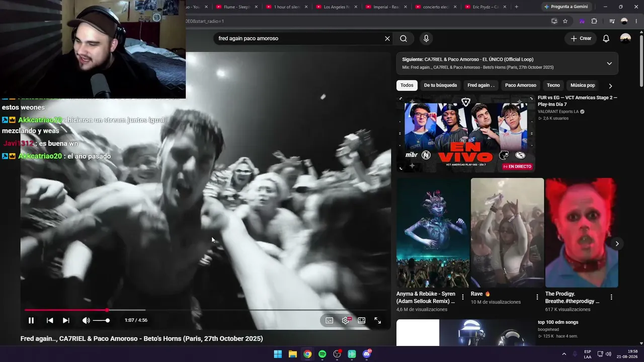Click the "Pregunta a Gemini" button
Screen dimensions: 644x362
[565, 7]
